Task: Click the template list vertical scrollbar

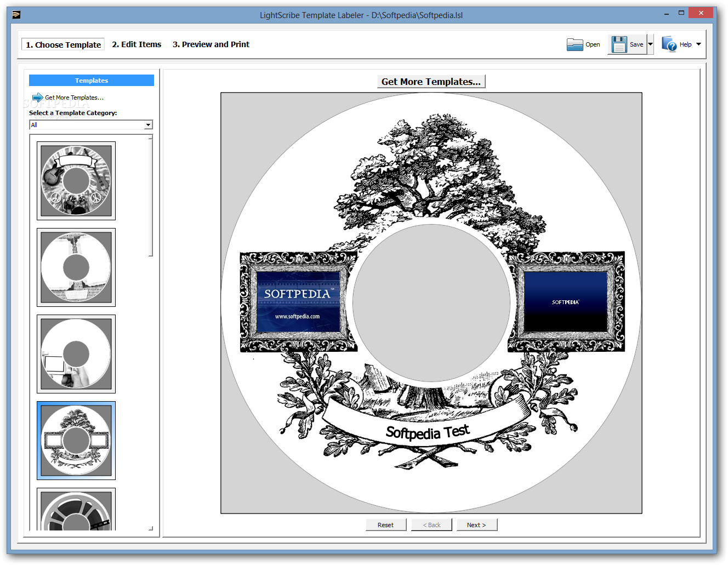Action: [151, 196]
